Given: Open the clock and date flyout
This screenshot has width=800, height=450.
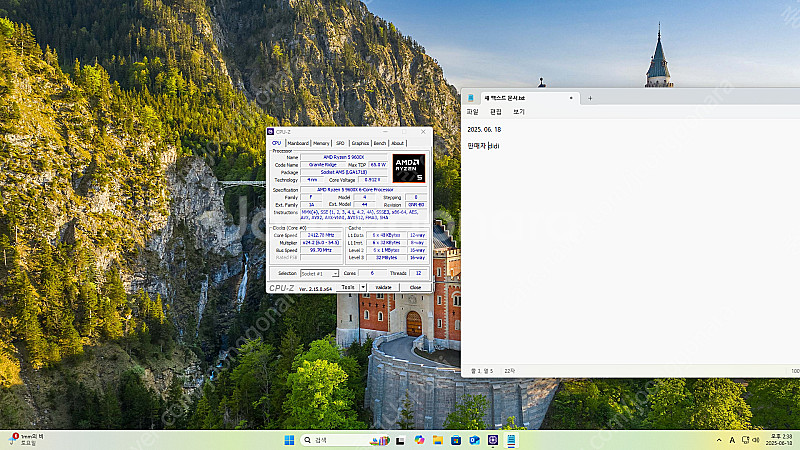Looking at the screenshot, I should click(x=781, y=440).
